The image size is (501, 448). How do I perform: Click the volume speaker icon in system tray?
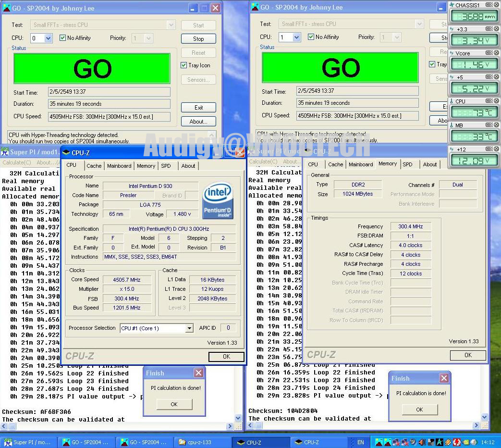(x=422, y=442)
